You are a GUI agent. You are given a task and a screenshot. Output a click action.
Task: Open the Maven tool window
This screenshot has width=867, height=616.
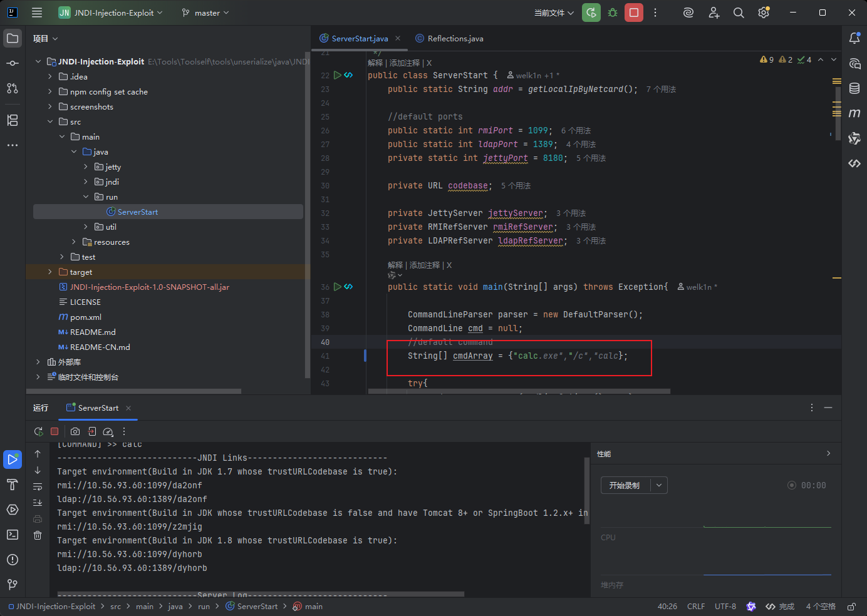point(854,113)
